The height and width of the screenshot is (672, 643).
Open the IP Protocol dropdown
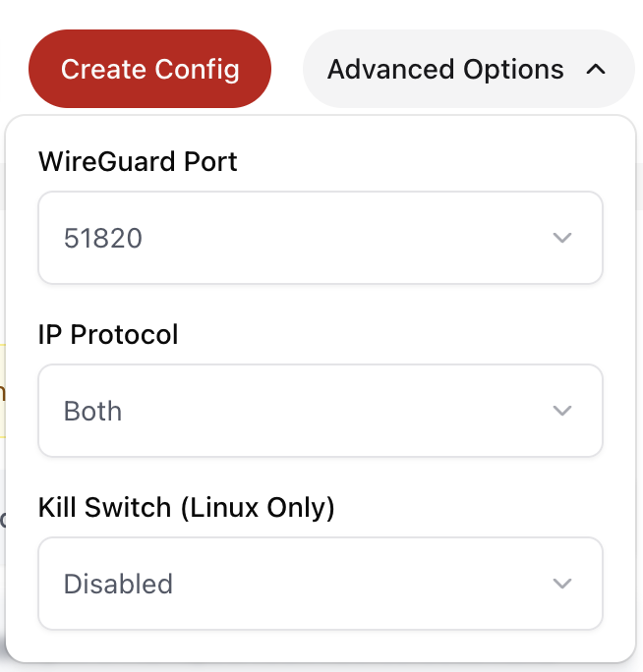[320, 411]
